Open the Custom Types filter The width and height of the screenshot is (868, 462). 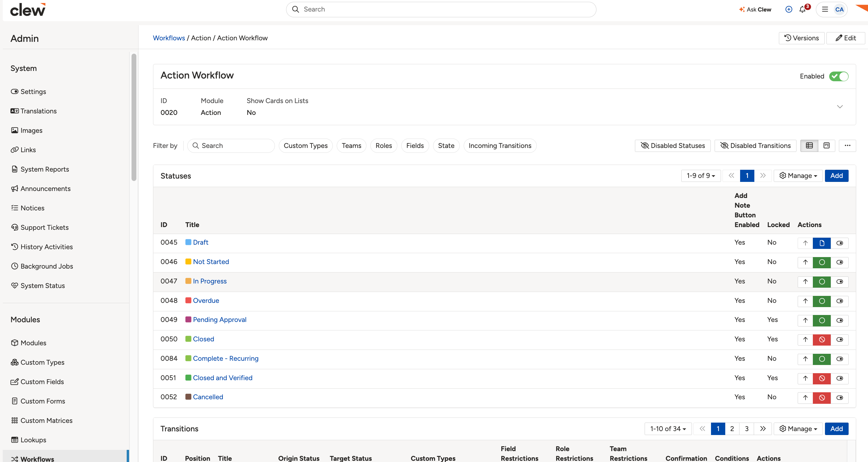tap(305, 146)
